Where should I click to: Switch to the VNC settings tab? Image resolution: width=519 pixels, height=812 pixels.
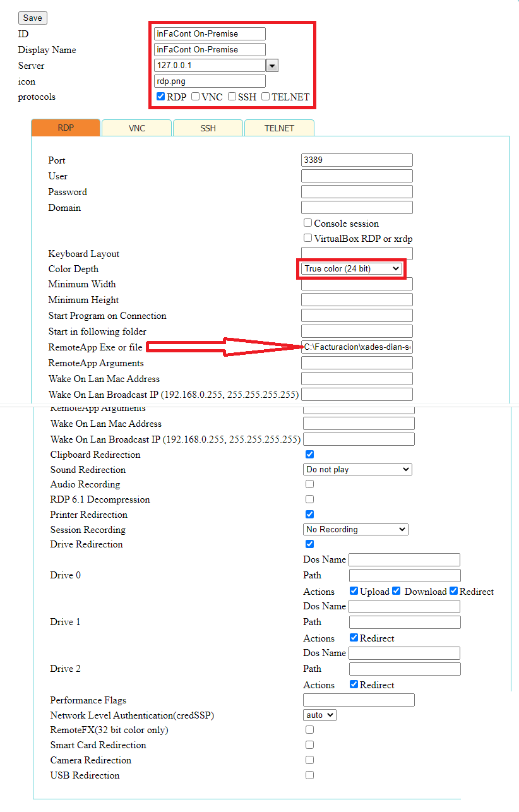137,128
